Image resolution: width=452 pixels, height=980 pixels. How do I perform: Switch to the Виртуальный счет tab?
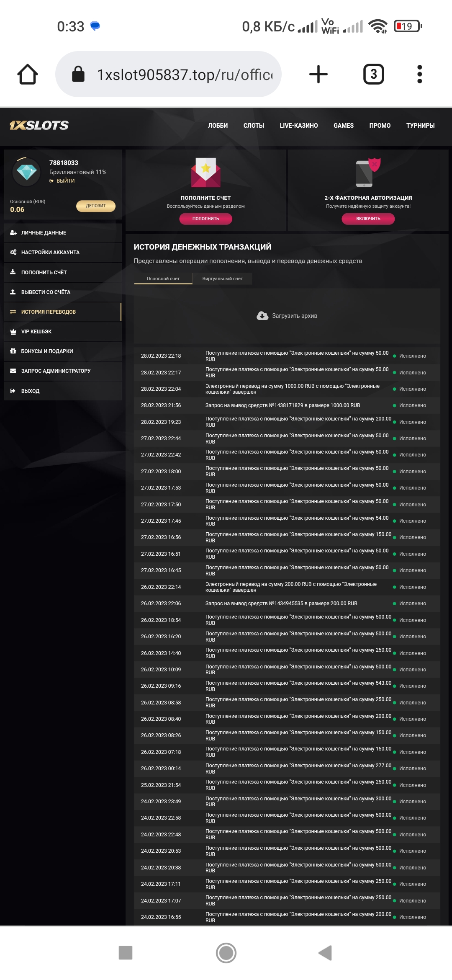222,279
